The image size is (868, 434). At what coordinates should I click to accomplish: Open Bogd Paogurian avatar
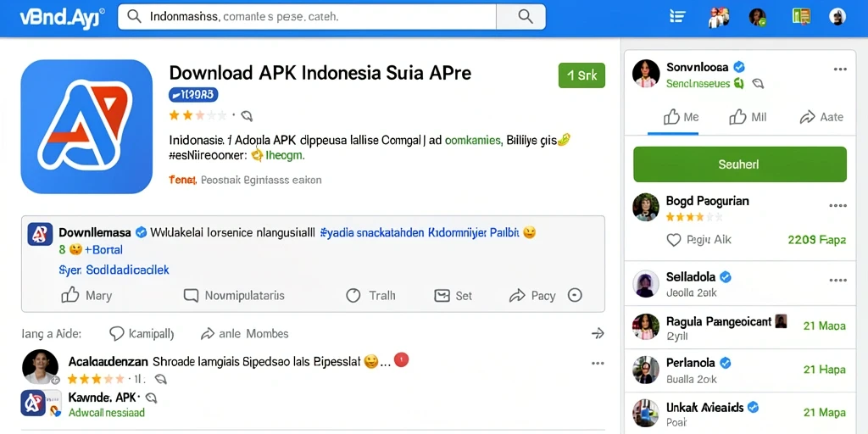coord(646,207)
